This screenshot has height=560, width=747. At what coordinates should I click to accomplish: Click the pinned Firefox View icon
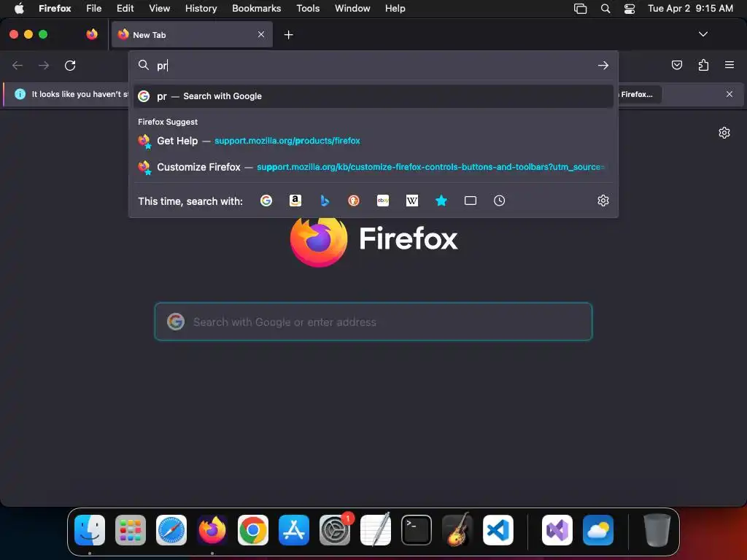click(x=92, y=34)
